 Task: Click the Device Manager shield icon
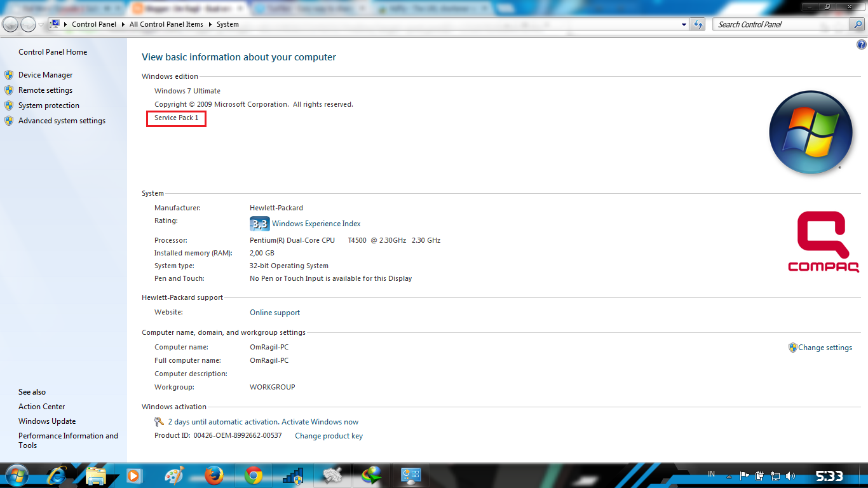click(x=9, y=75)
